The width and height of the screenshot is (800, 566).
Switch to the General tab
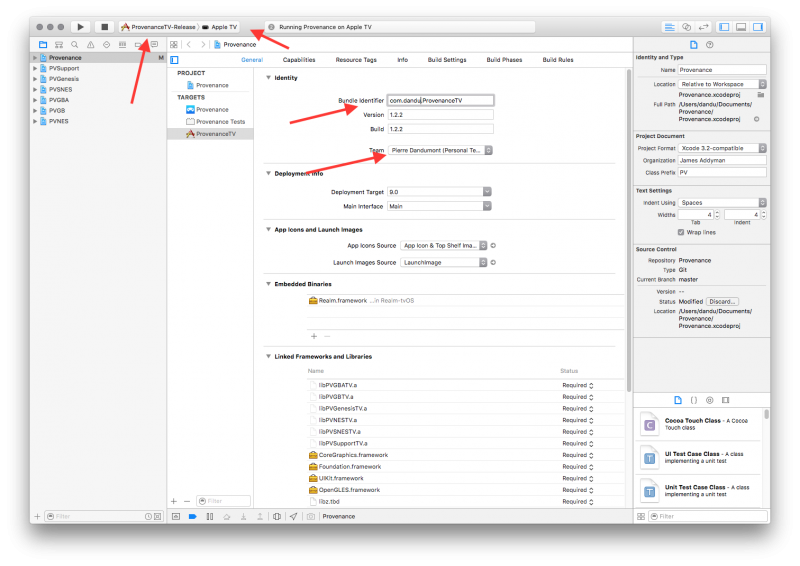point(252,60)
